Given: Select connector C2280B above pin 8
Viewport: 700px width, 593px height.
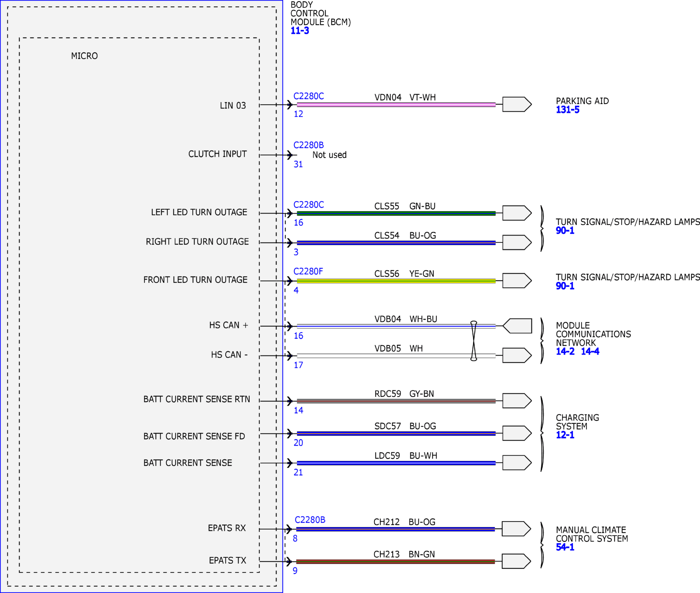Looking at the screenshot, I should [x=310, y=520].
